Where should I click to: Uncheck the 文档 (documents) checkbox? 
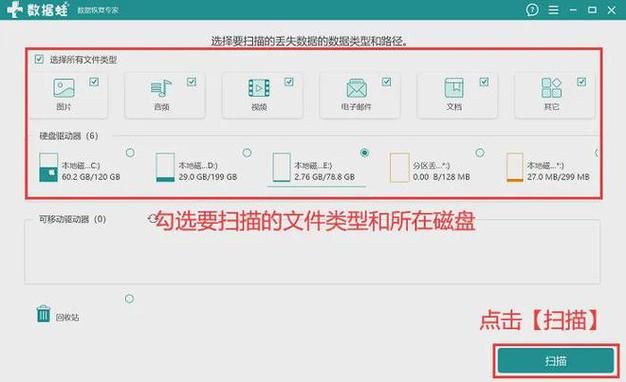coord(484,82)
